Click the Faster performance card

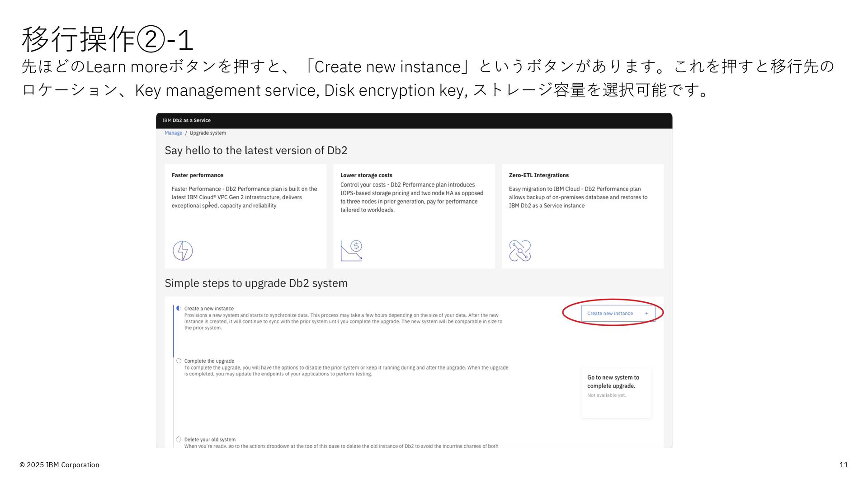point(245,216)
